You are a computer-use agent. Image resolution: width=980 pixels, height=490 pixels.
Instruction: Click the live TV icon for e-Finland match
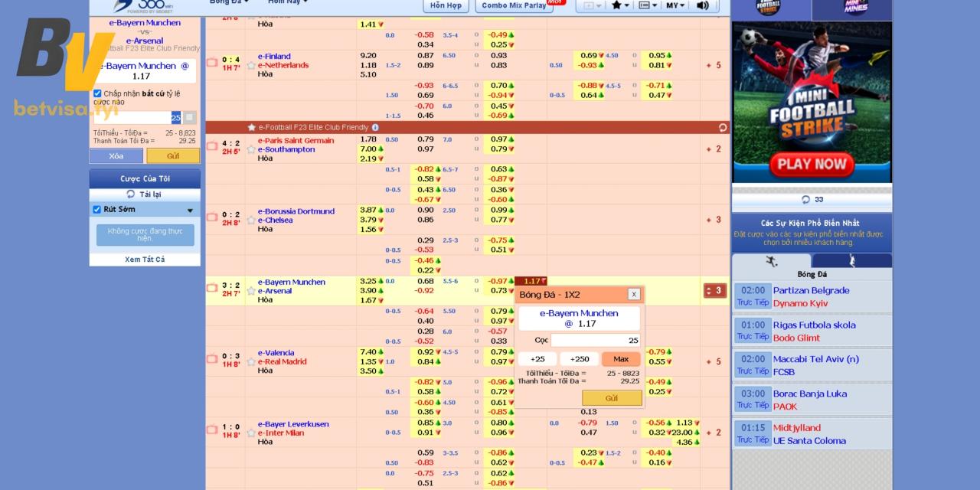coord(212,63)
